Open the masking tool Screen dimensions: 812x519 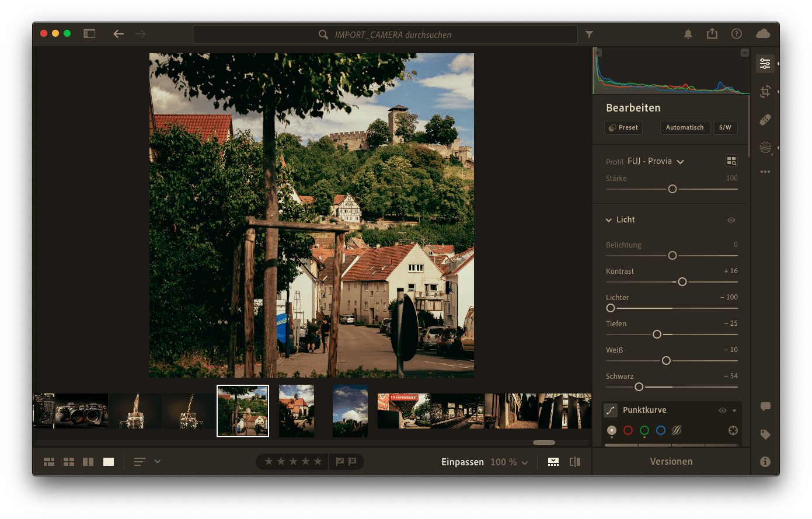click(x=765, y=148)
